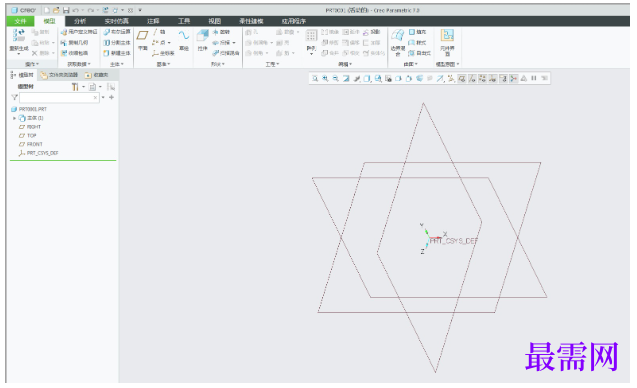The height and width of the screenshot is (388, 637).
Task: Click New Body (新建主体)
Action: coord(117,53)
